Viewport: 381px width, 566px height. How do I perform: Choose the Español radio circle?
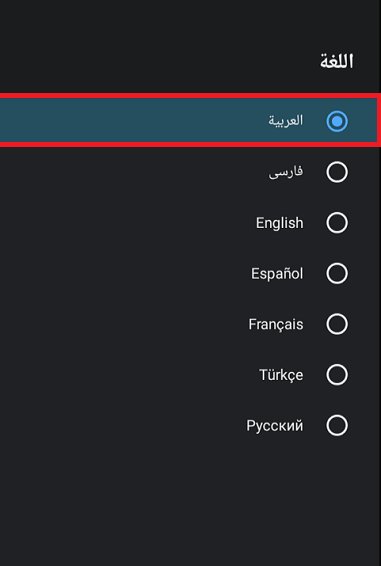click(x=337, y=273)
